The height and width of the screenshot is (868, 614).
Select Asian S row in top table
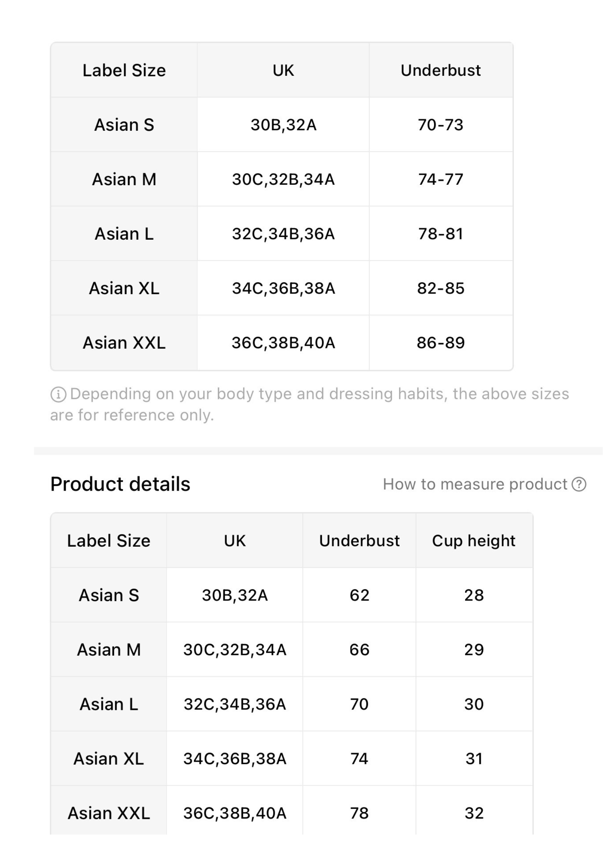[x=282, y=124]
